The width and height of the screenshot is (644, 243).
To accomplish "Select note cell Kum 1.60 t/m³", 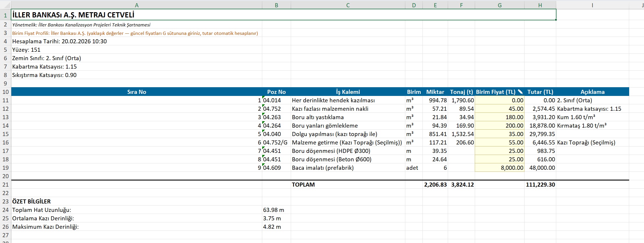I will (592, 117).
